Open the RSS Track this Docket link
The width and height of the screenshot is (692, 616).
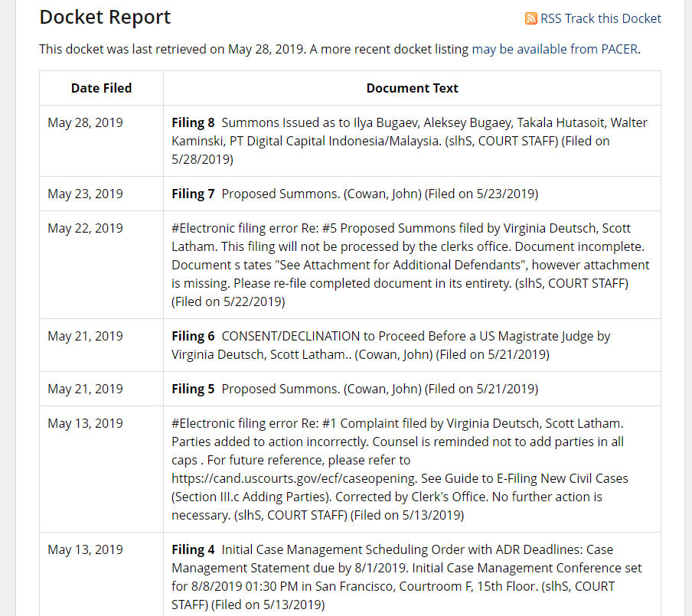point(600,18)
